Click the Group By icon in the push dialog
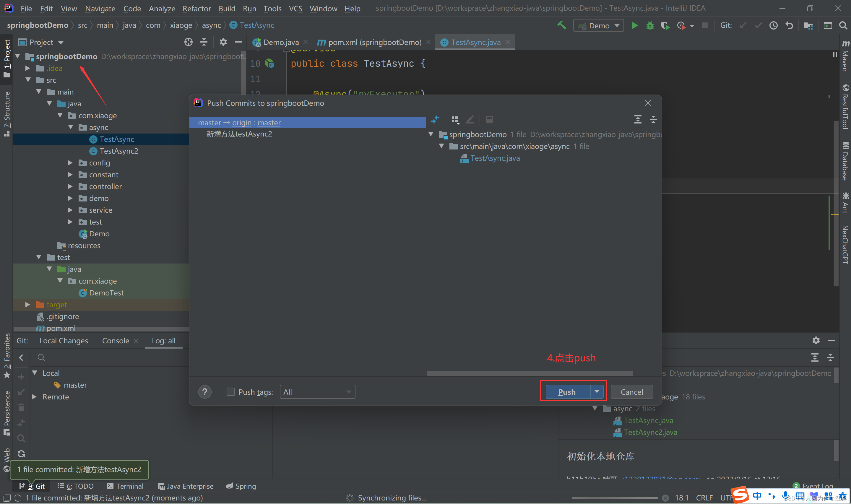851x504 pixels. click(455, 120)
